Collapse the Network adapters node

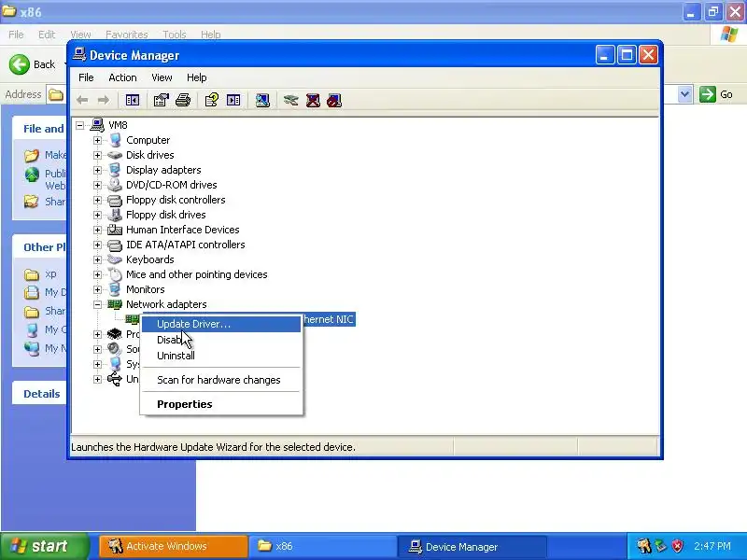97,304
